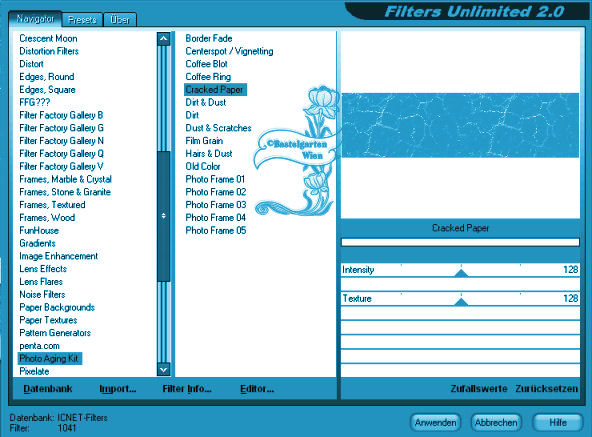Click the Abbrechen button

point(496,422)
